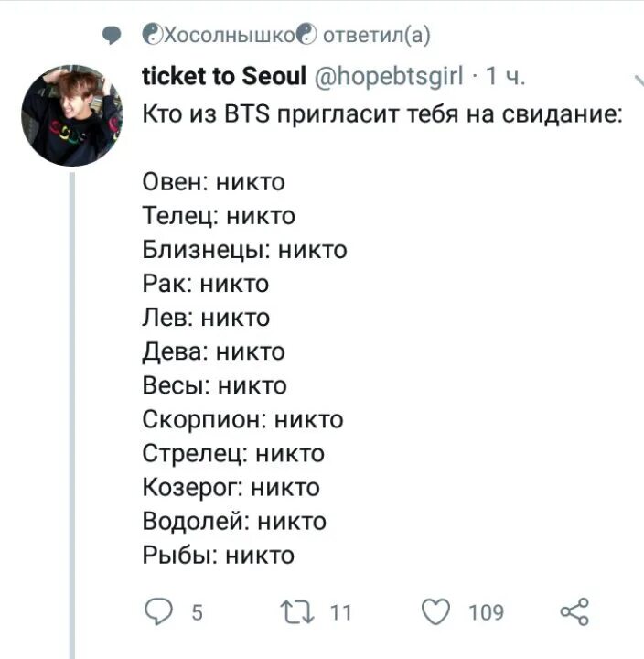Click the retweet count 11
This screenshot has height=659, width=644.
[339, 611]
